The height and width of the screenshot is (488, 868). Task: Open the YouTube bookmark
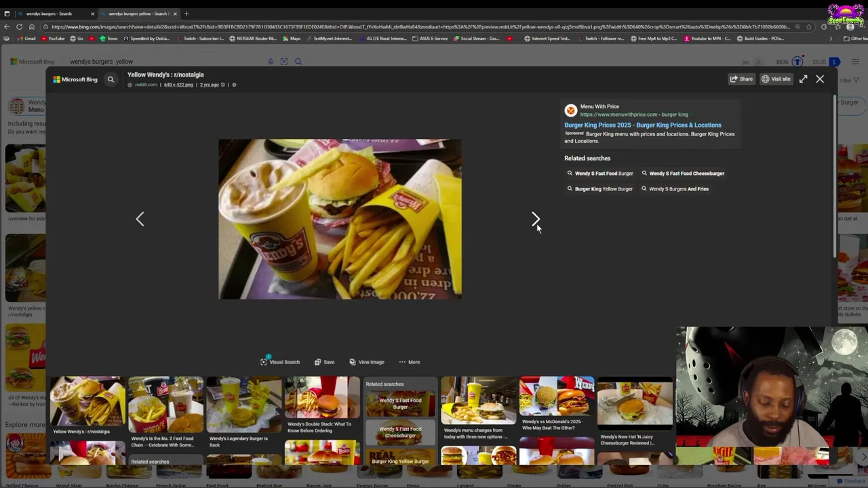point(54,39)
